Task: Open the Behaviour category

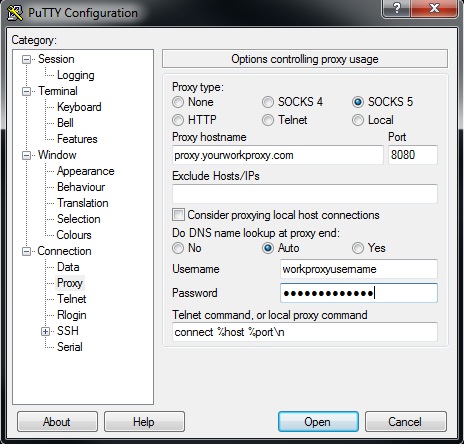Action: pos(81,187)
